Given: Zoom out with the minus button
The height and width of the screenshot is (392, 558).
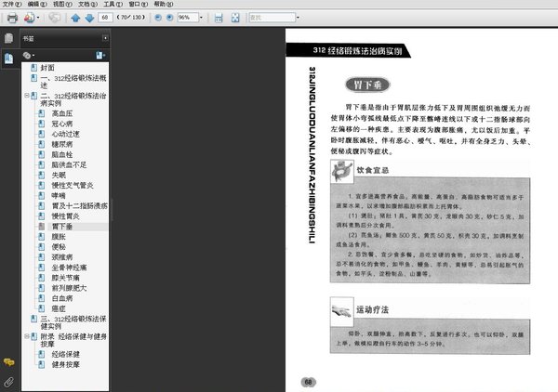Looking at the screenshot, I should coord(158,18).
